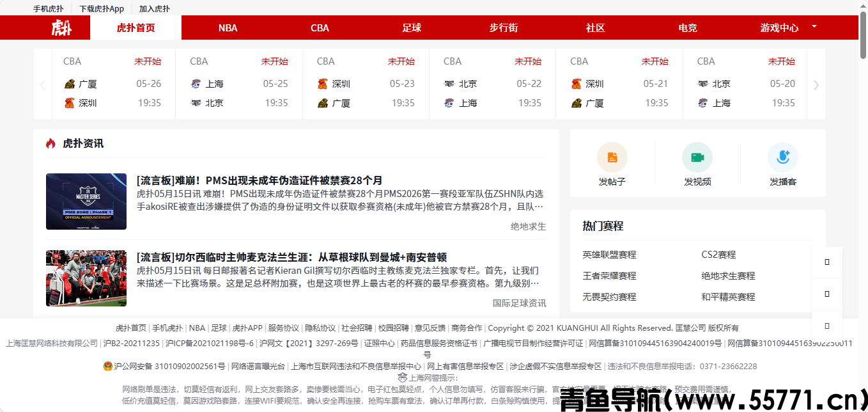Click the 广厦 team logo in the 05-21 match
The width and height of the screenshot is (868, 412).
pyautogui.click(x=577, y=103)
